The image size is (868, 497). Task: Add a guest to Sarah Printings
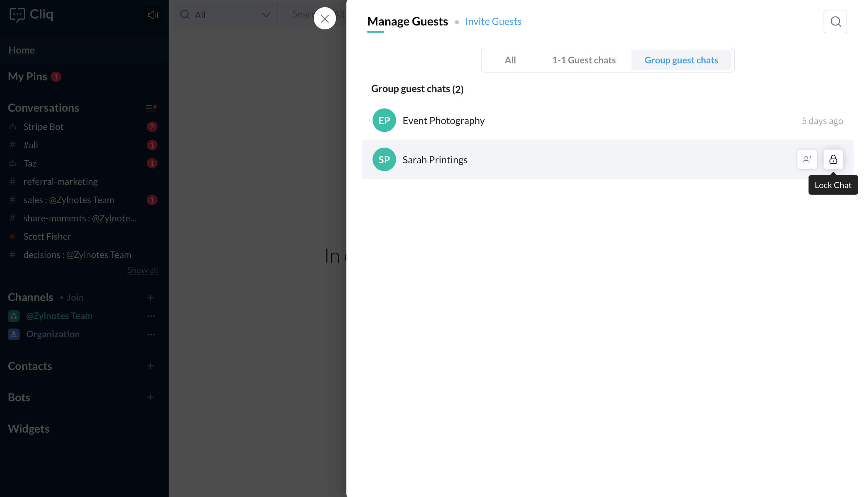(807, 159)
